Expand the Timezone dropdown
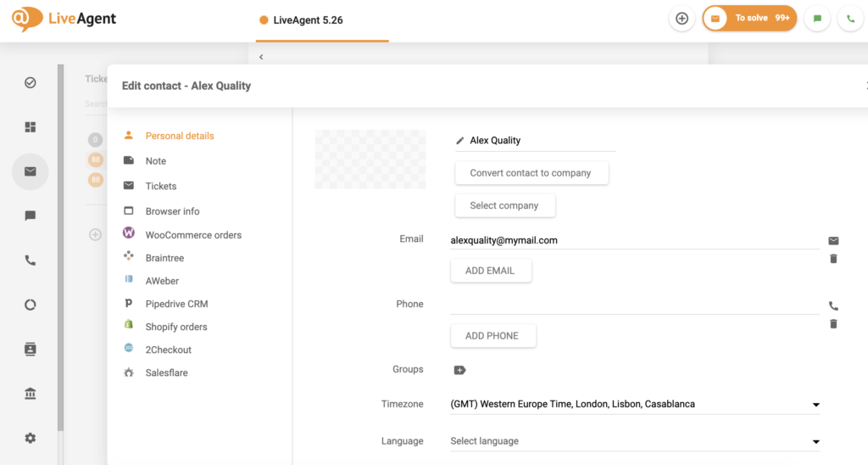Screen dimensions: 868x465 click(x=815, y=405)
